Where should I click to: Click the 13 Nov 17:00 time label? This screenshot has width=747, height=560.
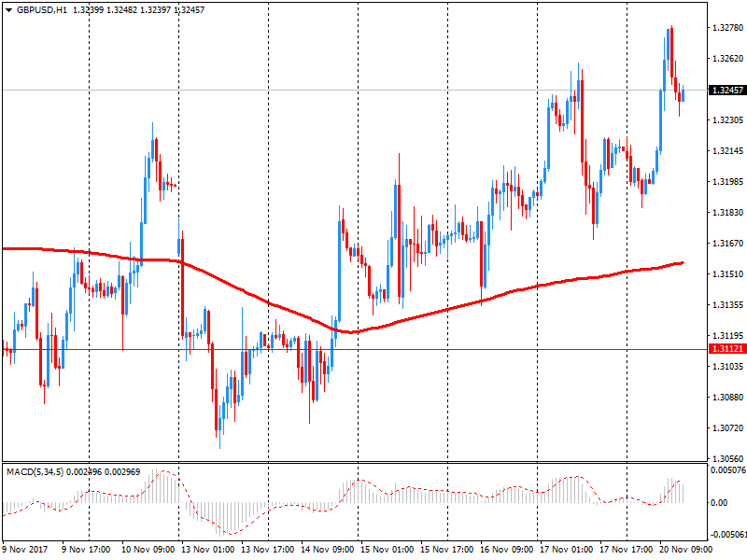pyautogui.click(x=267, y=550)
